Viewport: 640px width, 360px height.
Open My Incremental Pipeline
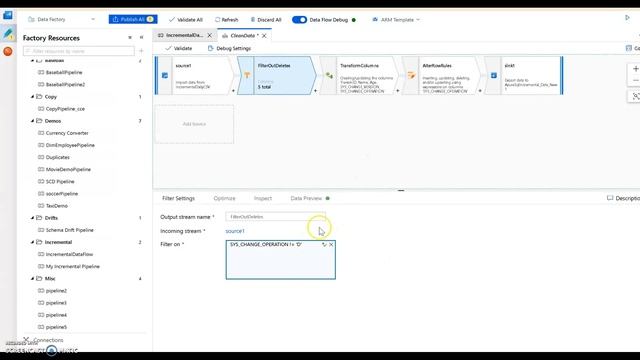point(73,267)
